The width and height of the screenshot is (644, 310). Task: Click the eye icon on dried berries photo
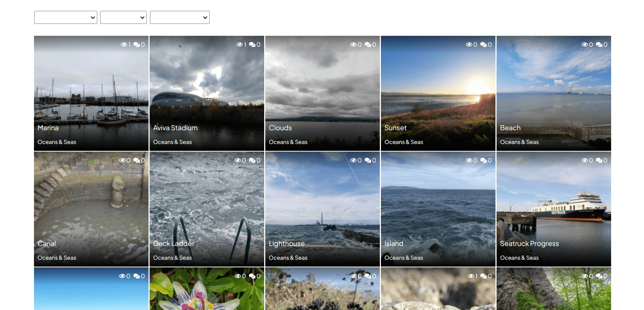tap(353, 276)
